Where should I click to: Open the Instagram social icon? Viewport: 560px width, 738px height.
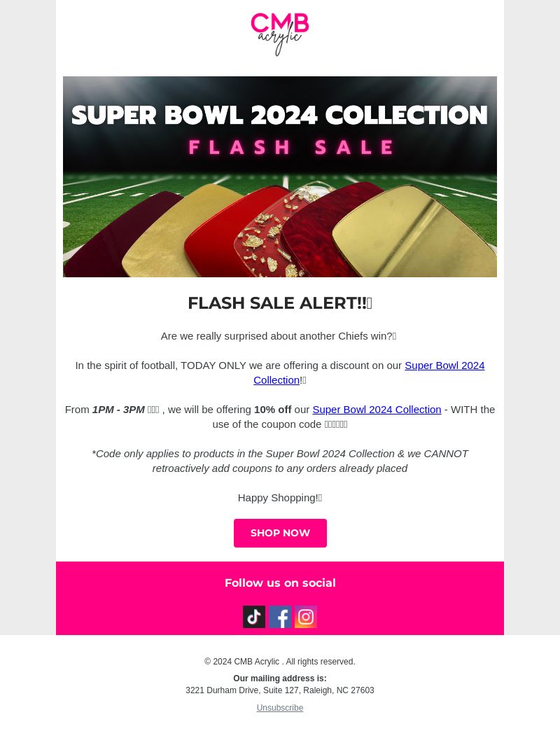(x=306, y=617)
